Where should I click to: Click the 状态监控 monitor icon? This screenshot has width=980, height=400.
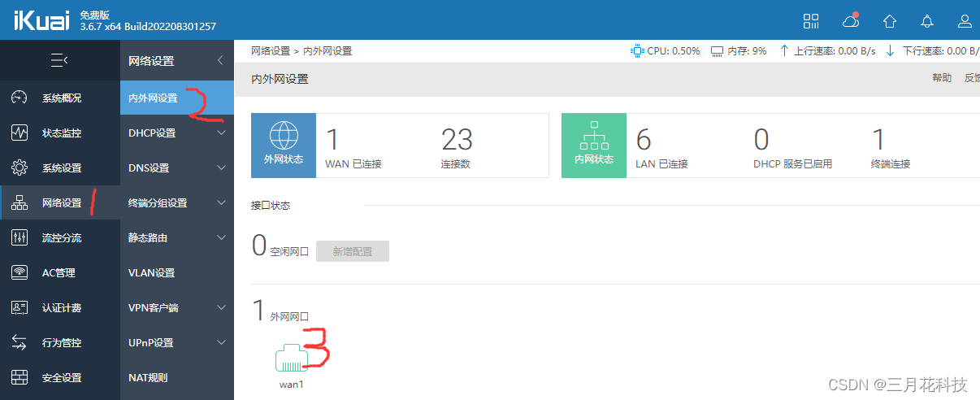click(20, 133)
